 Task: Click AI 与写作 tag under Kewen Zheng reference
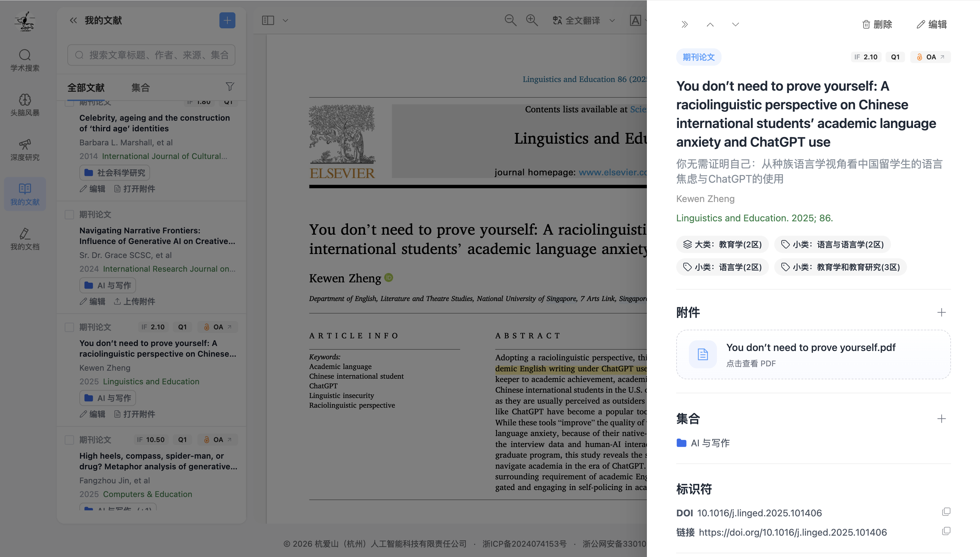click(107, 398)
